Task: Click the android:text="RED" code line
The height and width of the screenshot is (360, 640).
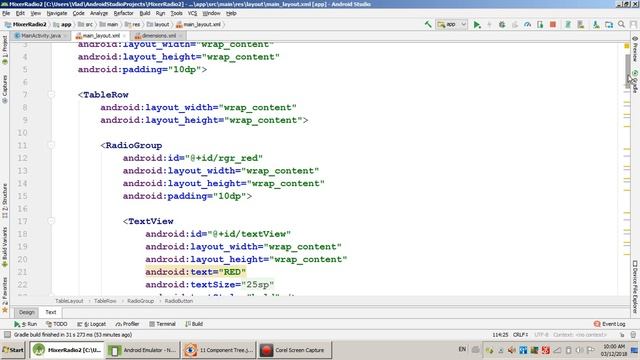Action: (196, 272)
